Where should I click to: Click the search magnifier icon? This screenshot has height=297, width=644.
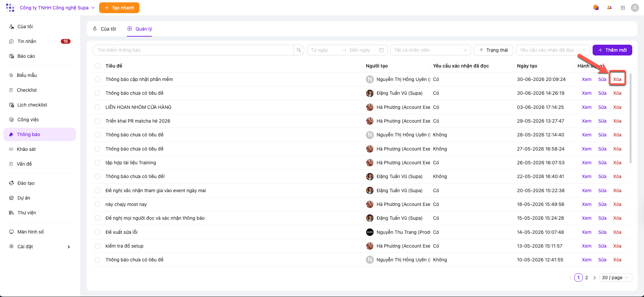click(x=299, y=50)
